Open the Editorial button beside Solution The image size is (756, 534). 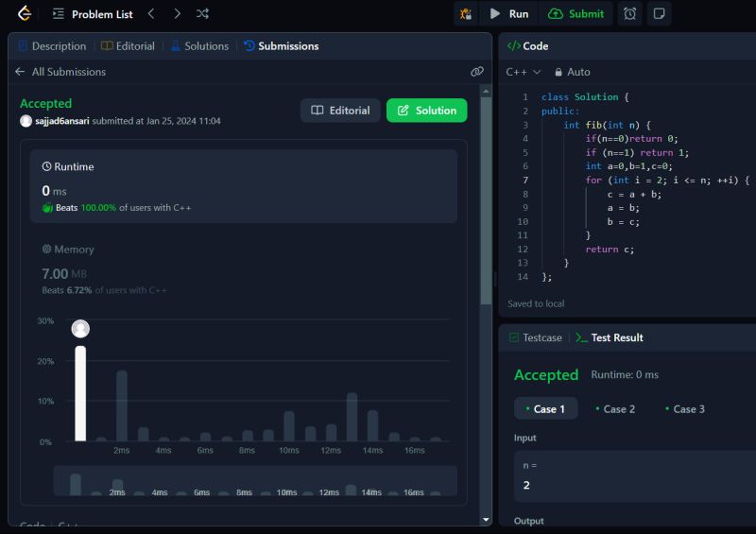(x=340, y=111)
